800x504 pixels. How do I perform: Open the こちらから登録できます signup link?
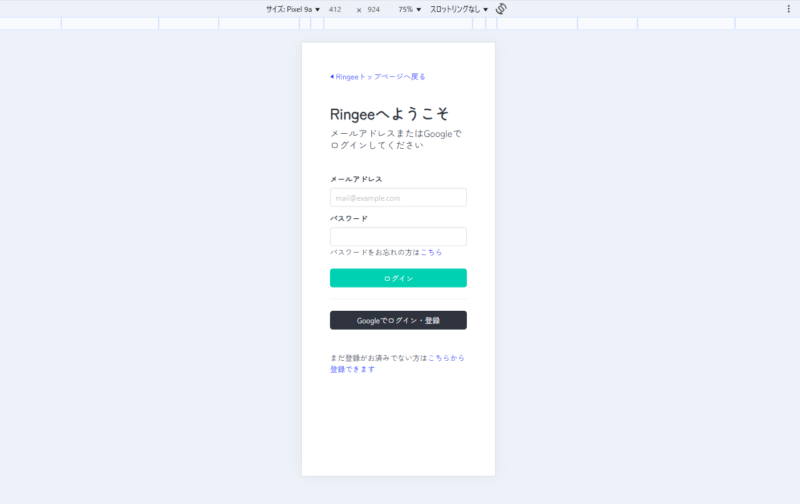tap(446, 357)
